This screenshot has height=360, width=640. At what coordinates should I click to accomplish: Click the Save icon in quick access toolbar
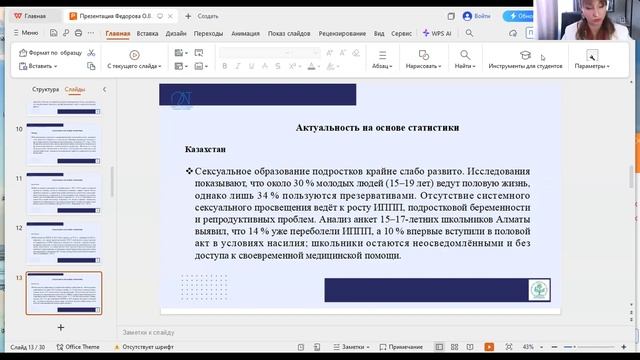point(53,33)
